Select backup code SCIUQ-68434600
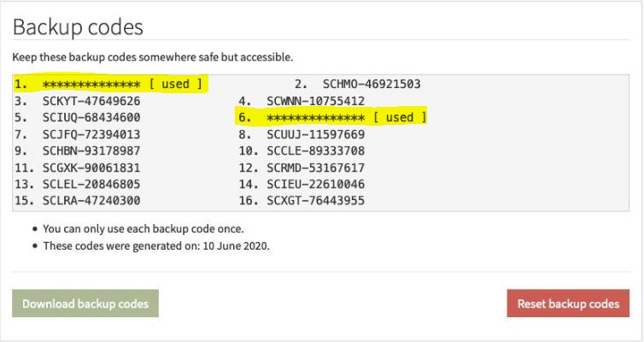The image size is (644, 342). (91, 117)
